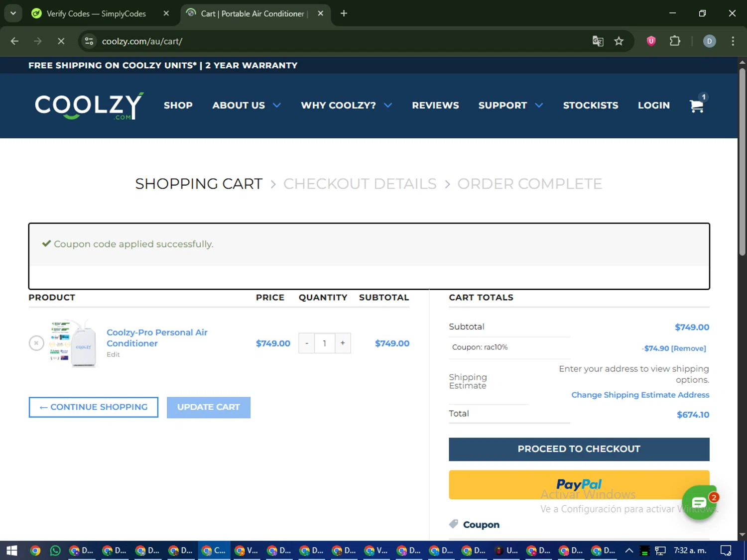747x560 pixels.
Task: Open the ABOUT US menu item
Action: (x=239, y=106)
